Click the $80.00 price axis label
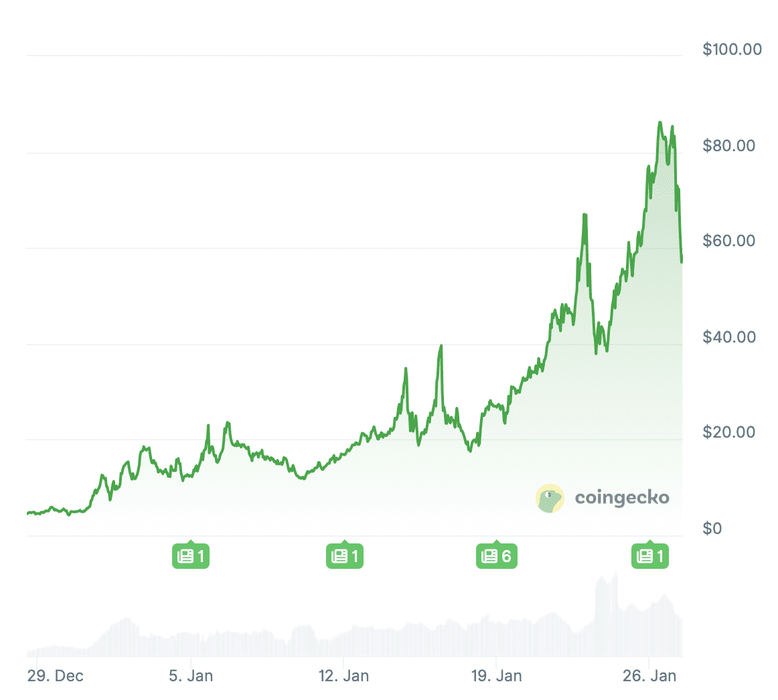Screen dimensions: 778x700 coord(728,146)
